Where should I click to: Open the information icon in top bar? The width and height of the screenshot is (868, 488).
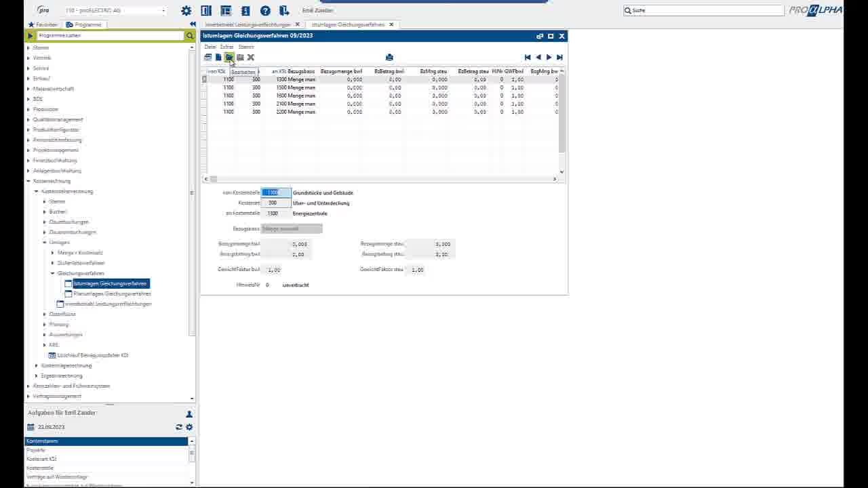pyautogui.click(x=245, y=11)
